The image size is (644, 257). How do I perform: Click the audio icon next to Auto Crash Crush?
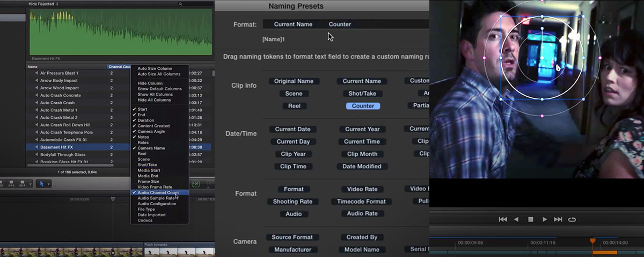[36, 103]
